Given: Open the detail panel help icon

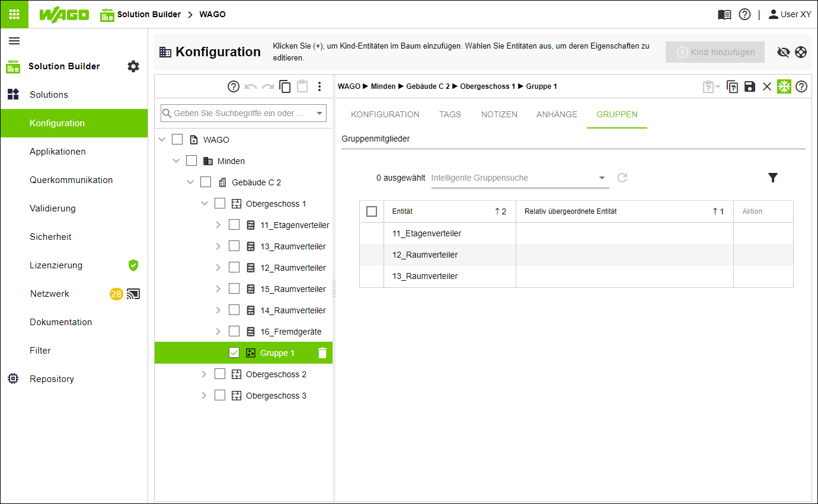Looking at the screenshot, I should coord(801,86).
